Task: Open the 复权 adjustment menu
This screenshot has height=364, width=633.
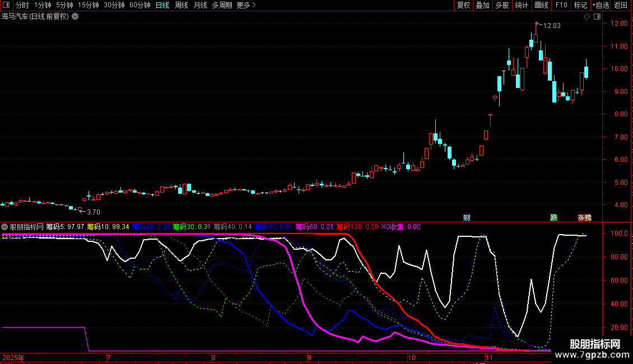Action: coord(463,6)
